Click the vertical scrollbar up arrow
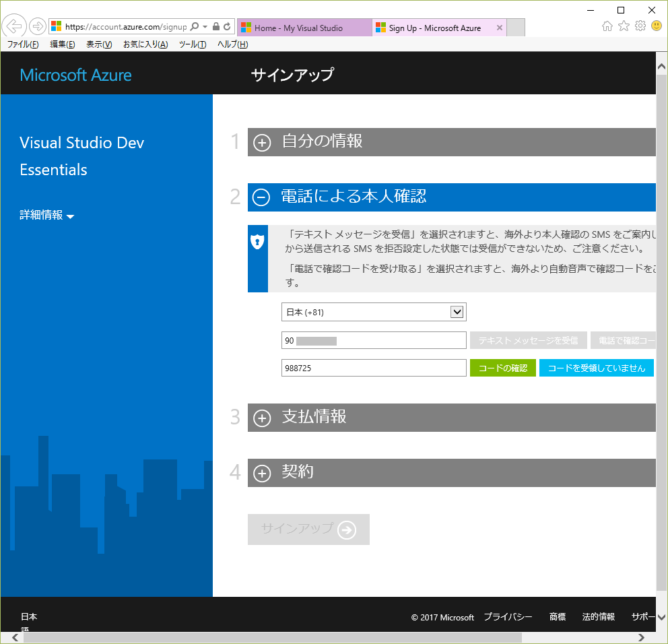The image size is (668, 644). [x=662, y=67]
